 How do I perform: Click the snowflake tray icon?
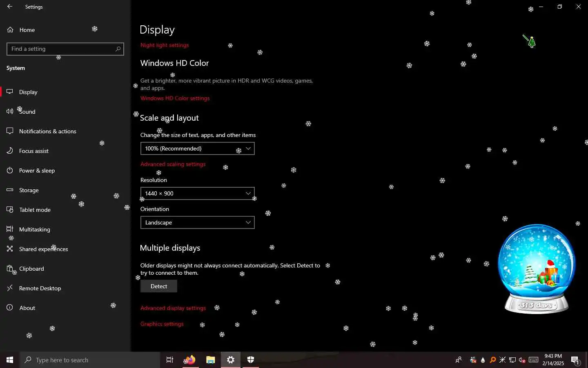[x=503, y=360]
